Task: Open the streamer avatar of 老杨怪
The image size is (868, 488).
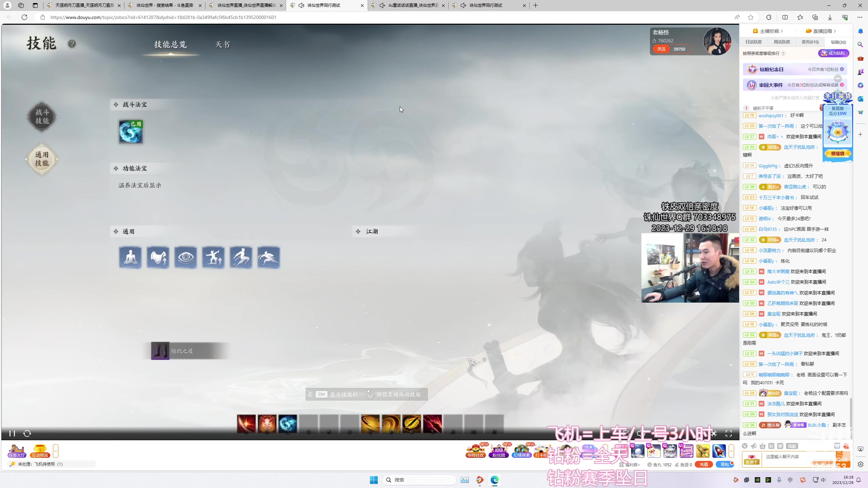Action: click(x=717, y=41)
